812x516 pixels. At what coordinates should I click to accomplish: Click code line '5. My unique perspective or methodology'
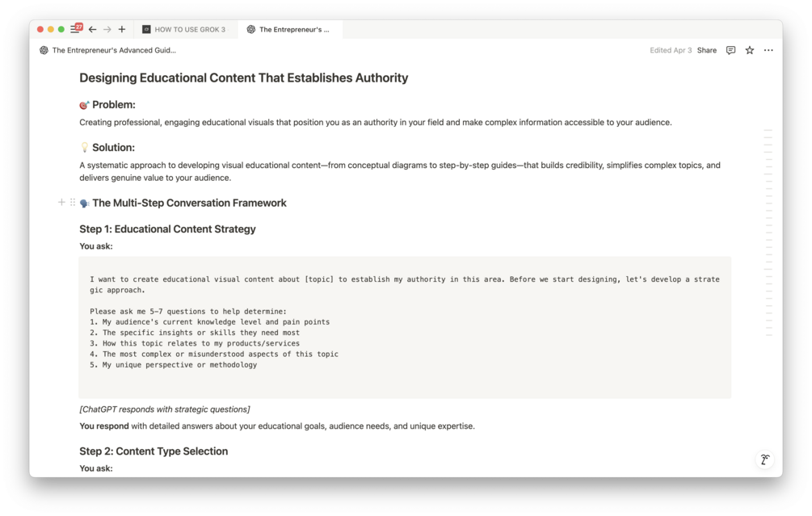(x=173, y=365)
